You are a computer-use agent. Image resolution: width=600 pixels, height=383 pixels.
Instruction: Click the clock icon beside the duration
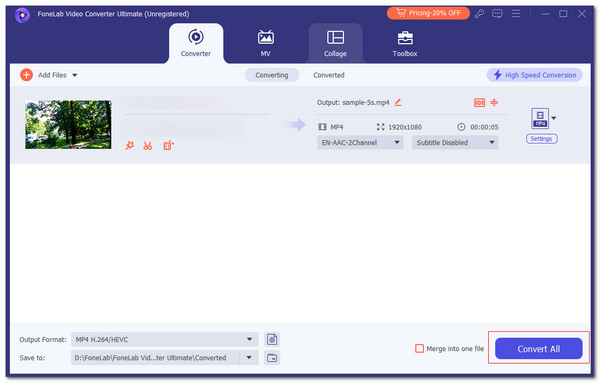click(461, 127)
